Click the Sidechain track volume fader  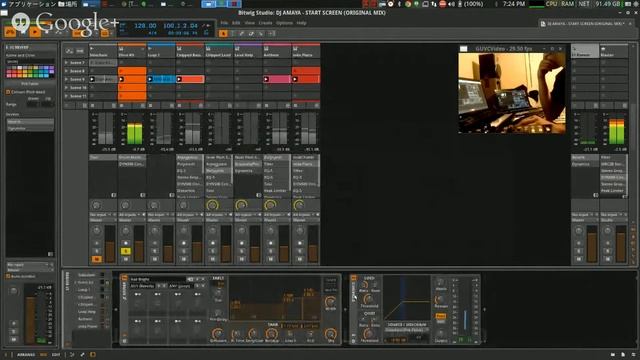[x=110, y=244]
